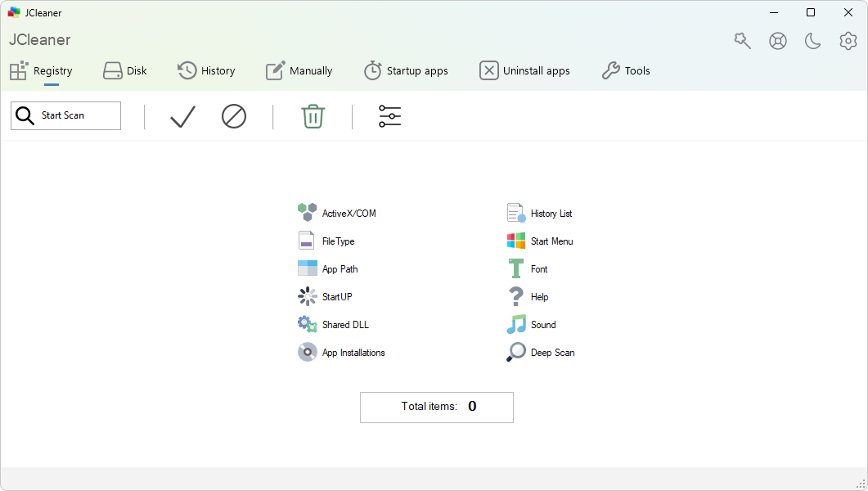Click the StartUP spinner icon
868x491 pixels.
click(x=308, y=296)
